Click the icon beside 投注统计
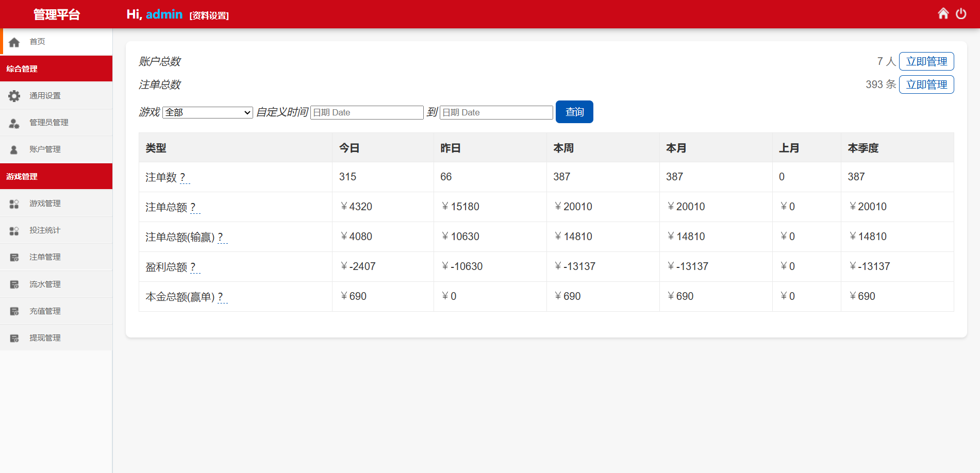Viewport: 980px width, 473px height. click(14, 231)
